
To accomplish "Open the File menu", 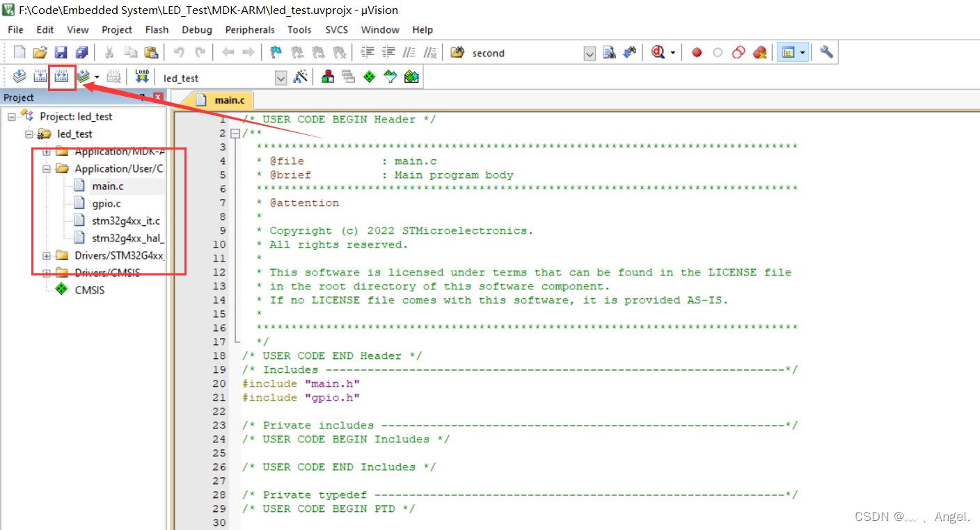I will coord(15,30).
